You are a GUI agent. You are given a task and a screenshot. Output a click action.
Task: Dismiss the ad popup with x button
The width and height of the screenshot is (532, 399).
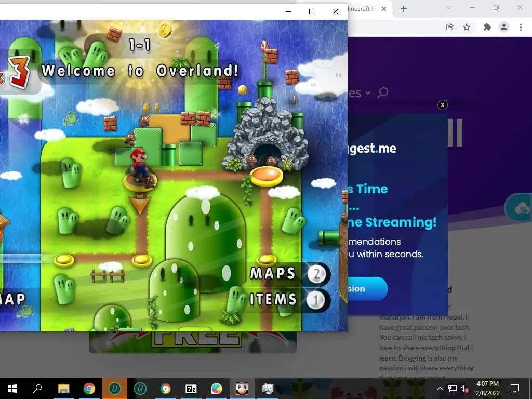443,105
